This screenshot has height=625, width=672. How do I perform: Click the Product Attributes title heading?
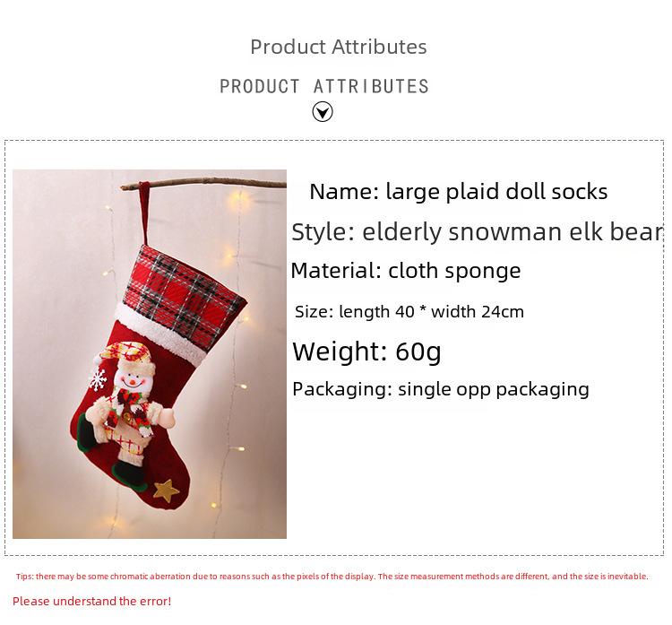pyautogui.click(x=339, y=47)
